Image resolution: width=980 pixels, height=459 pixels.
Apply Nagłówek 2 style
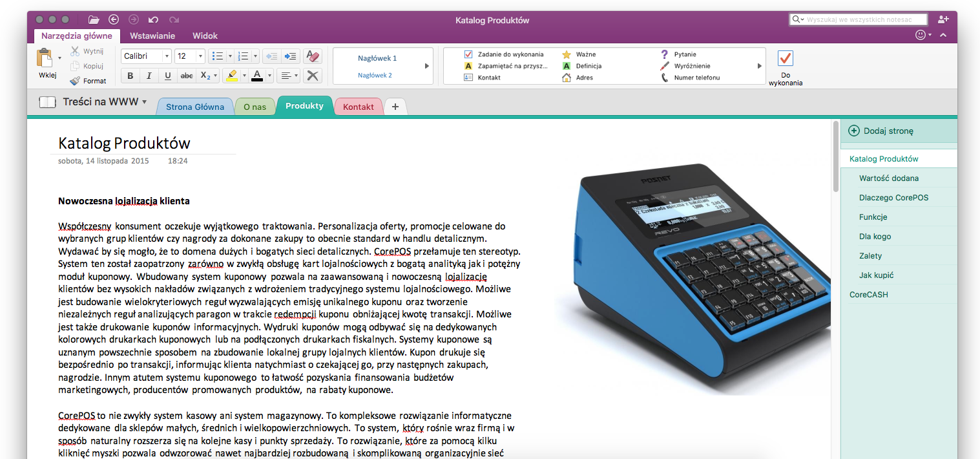pyautogui.click(x=375, y=75)
